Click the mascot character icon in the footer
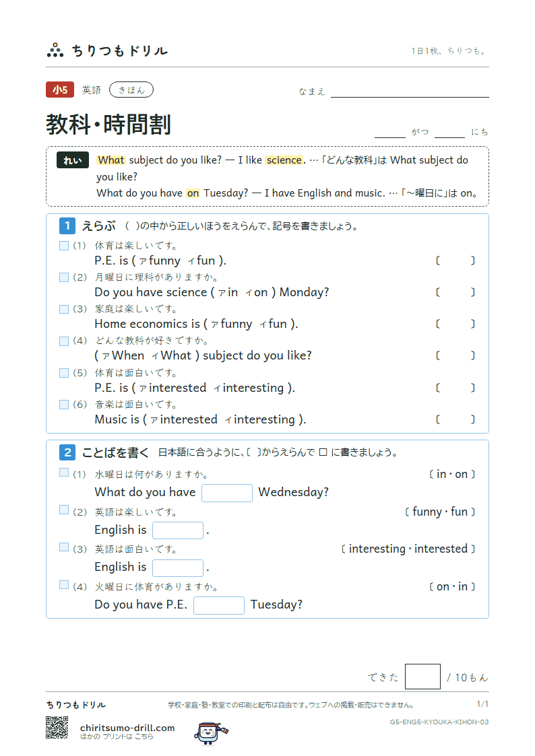Viewport: 535px width, 756px height. tap(211, 733)
